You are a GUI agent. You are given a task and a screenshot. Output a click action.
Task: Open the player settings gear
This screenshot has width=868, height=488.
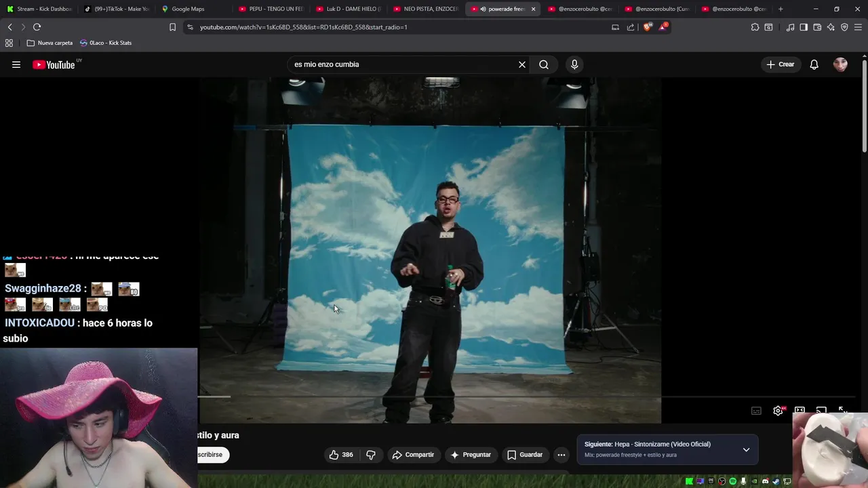coord(778,411)
